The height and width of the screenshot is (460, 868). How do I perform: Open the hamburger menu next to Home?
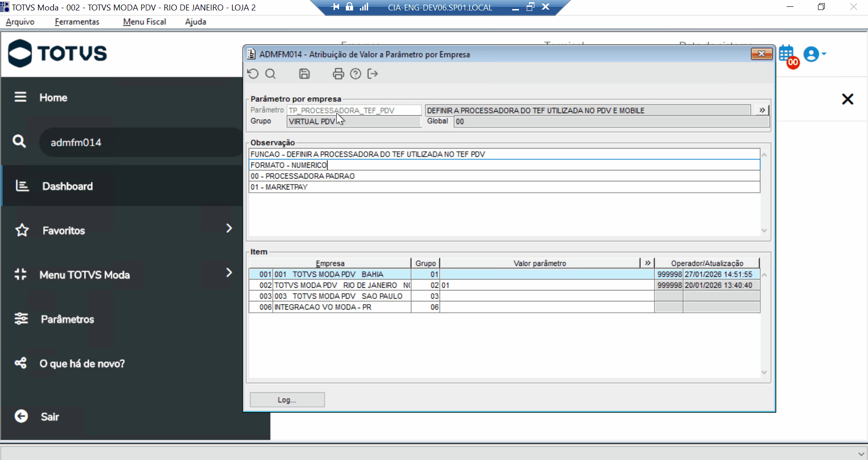[20, 97]
